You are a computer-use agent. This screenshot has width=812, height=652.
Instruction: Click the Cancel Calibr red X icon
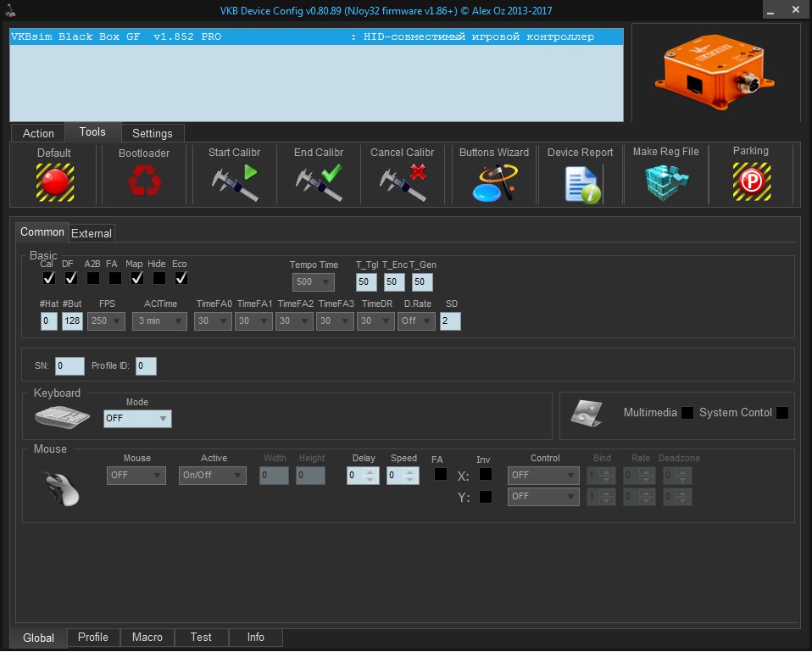(403, 182)
